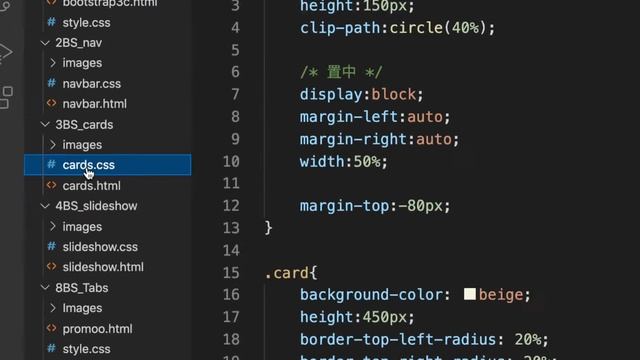640x360 pixels.
Task: Click line number 10 in gutter
Action: (231, 162)
